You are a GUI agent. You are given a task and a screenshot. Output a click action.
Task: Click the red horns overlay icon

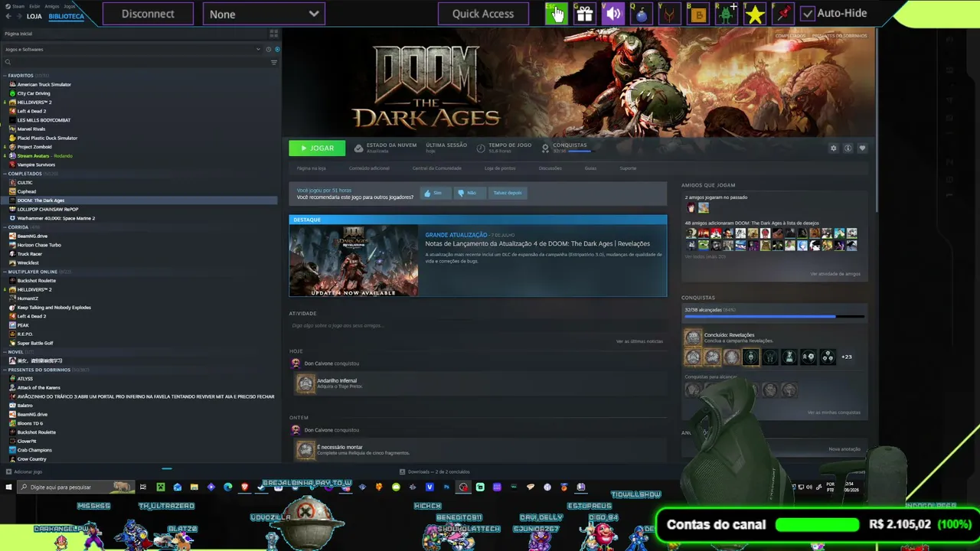(x=670, y=13)
